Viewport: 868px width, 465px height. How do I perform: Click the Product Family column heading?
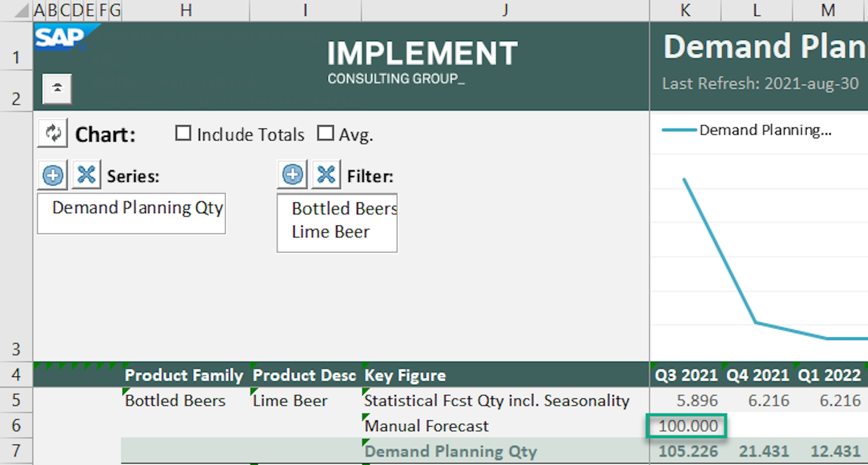click(184, 375)
